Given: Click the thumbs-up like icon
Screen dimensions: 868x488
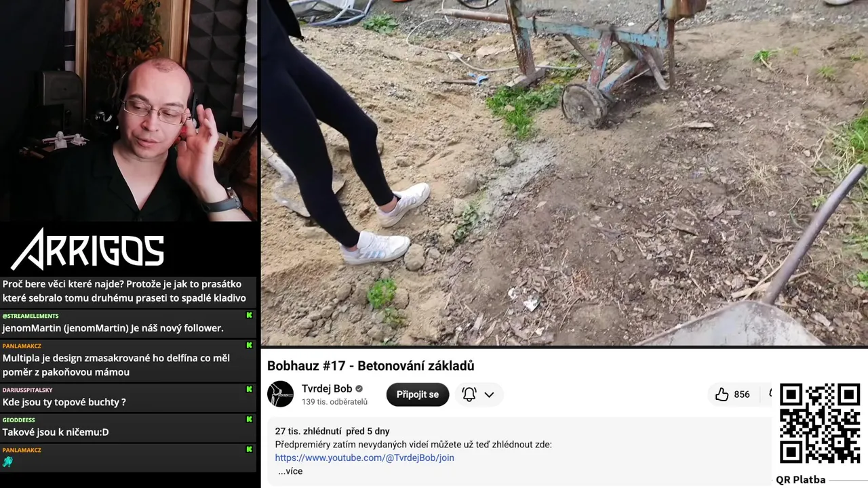Looking at the screenshot, I should [x=722, y=394].
